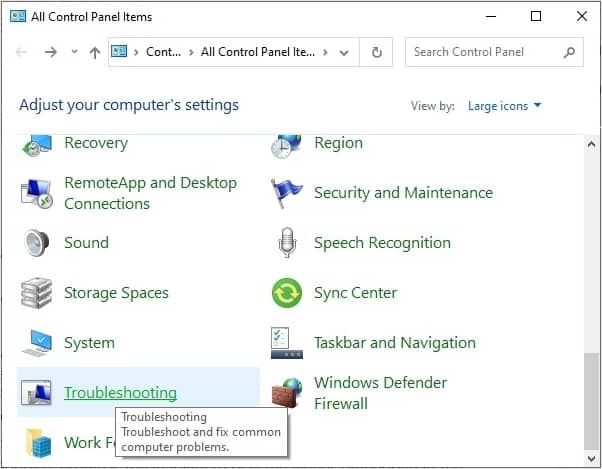602x469 pixels.
Task: Maximize the Control Panel window
Action: click(536, 16)
